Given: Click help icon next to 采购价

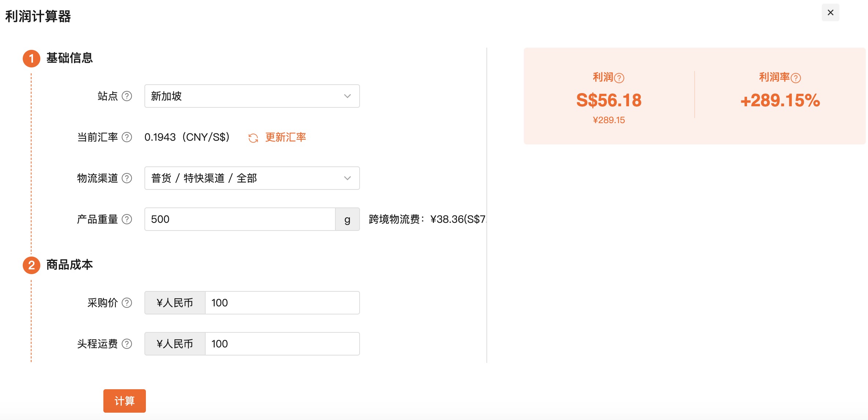Looking at the screenshot, I should pyautogui.click(x=127, y=303).
